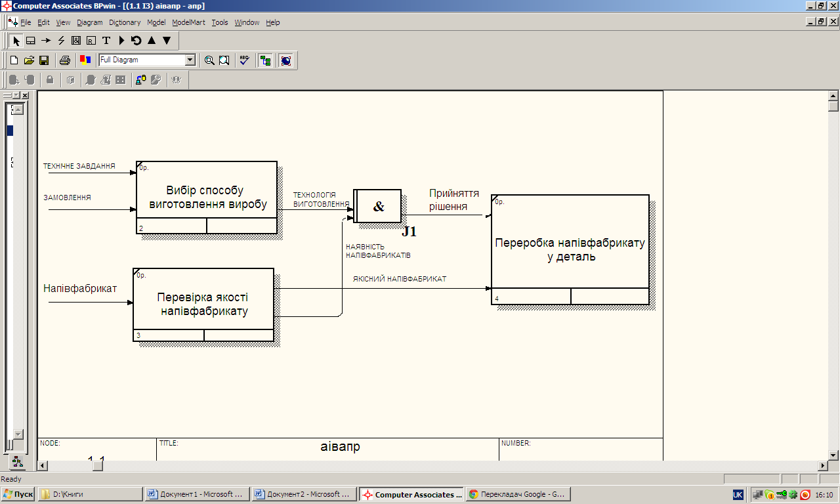The image size is (840, 504).
Task: Open the Report Builder colored-squares icon
Action: tap(85, 60)
